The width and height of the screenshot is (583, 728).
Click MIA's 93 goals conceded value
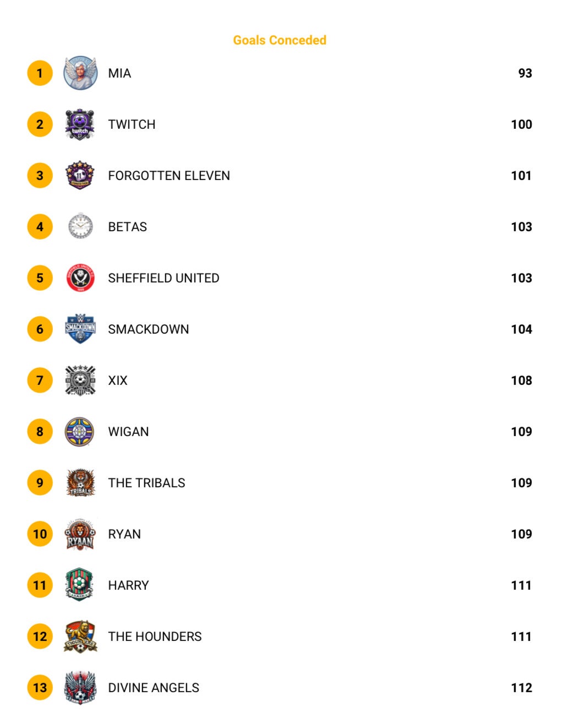tap(525, 73)
